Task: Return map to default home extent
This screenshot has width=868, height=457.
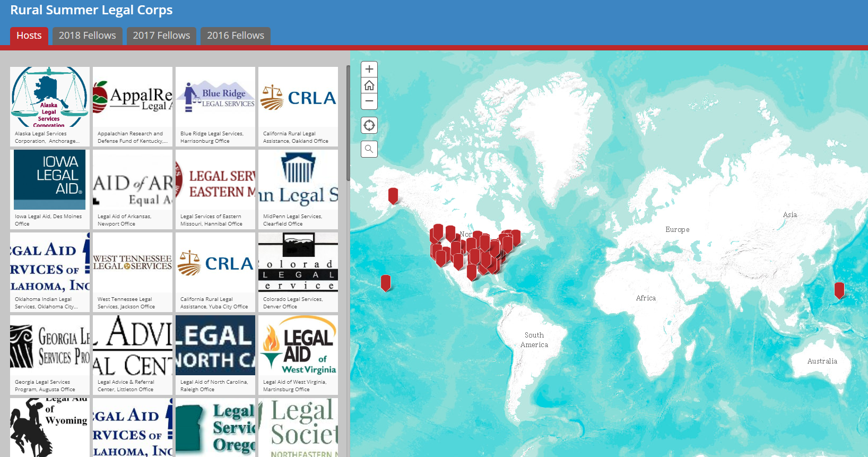Action: [369, 85]
